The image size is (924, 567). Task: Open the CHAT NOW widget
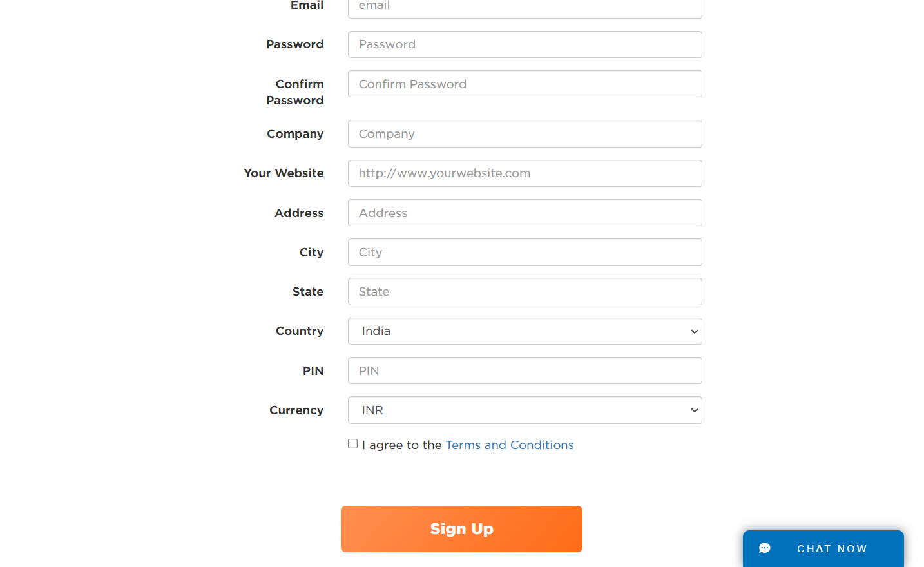click(x=823, y=548)
